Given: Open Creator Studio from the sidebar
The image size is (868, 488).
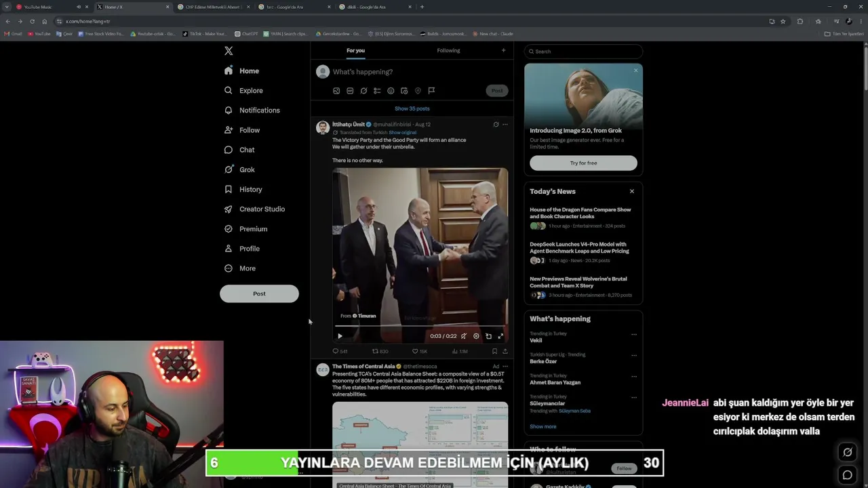Looking at the screenshot, I should point(254,209).
